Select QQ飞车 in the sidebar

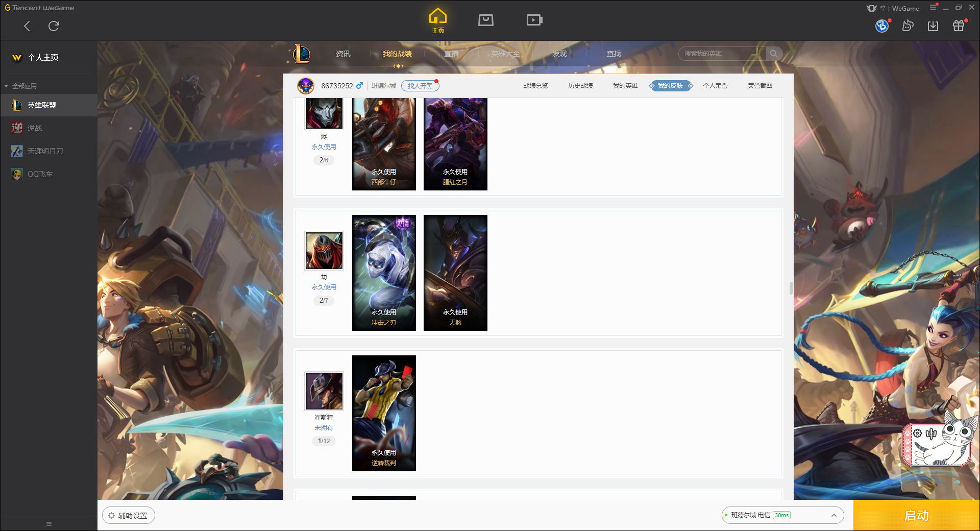tap(48, 174)
